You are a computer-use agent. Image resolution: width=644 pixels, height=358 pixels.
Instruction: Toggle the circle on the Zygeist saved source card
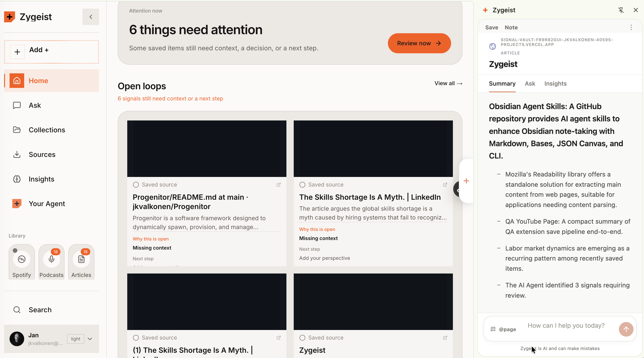tap(302, 338)
